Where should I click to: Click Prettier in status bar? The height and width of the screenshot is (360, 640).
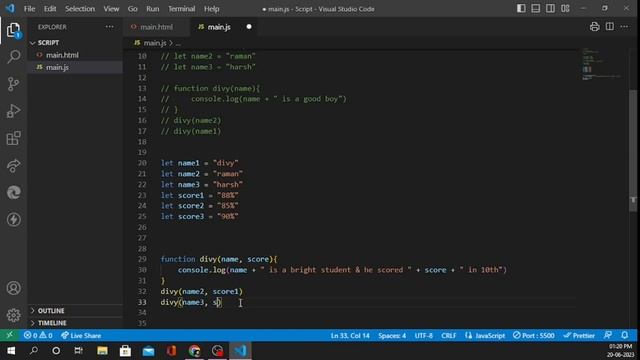click(x=579, y=336)
